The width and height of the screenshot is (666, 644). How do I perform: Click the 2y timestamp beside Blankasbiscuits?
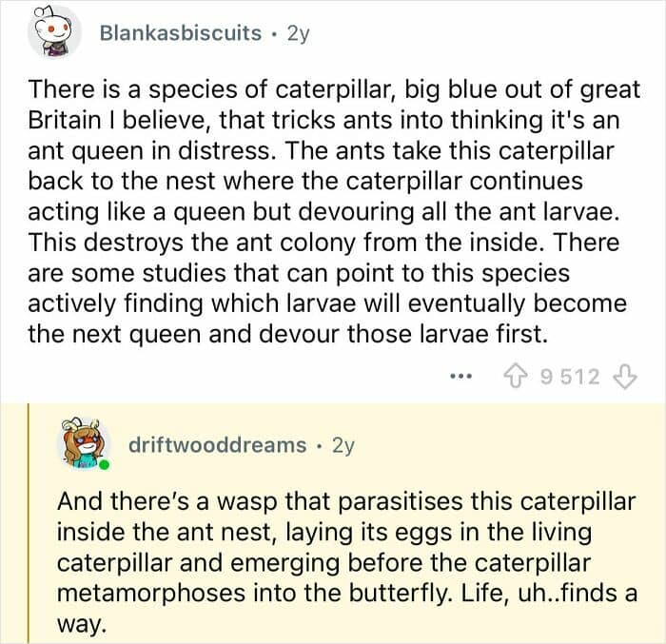click(298, 33)
